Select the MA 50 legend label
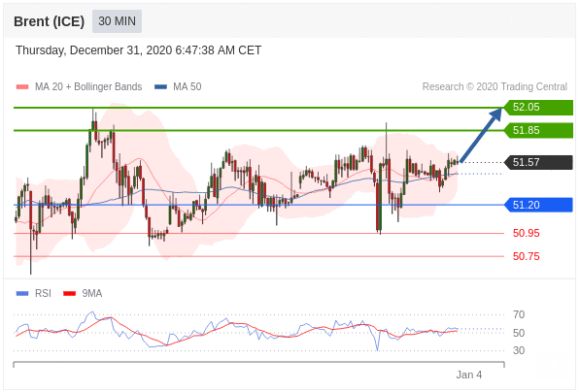 click(x=188, y=86)
